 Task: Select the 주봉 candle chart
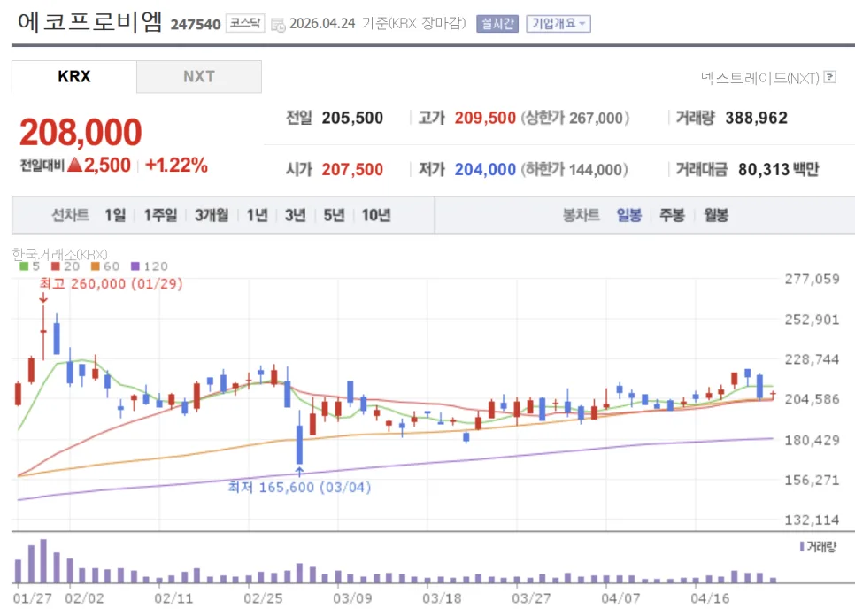[x=672, y=215]
